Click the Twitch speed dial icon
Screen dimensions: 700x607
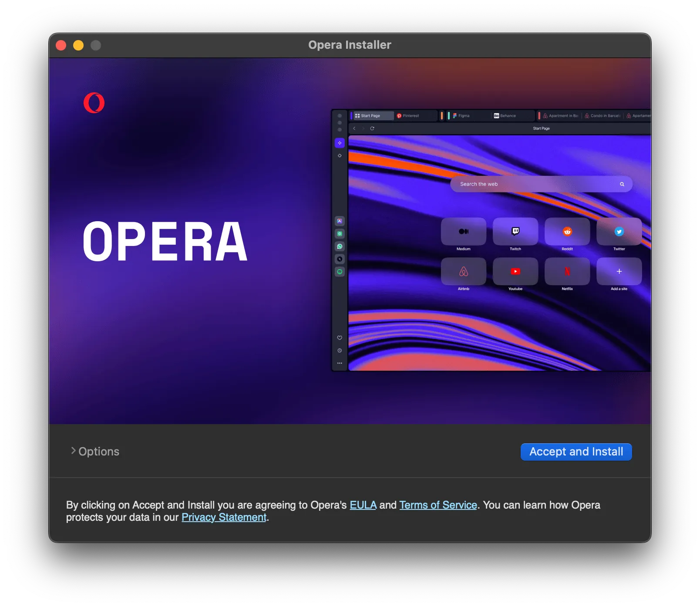tap(515, 232)
